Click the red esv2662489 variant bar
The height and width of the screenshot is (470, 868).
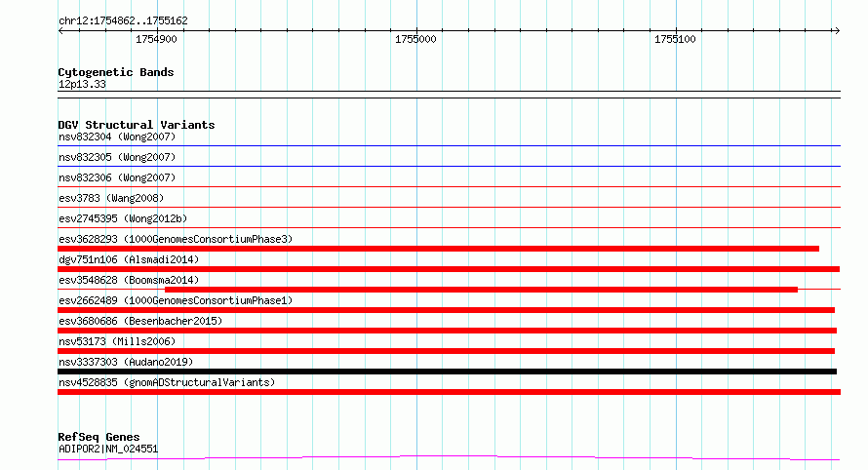tap(446, 310)
